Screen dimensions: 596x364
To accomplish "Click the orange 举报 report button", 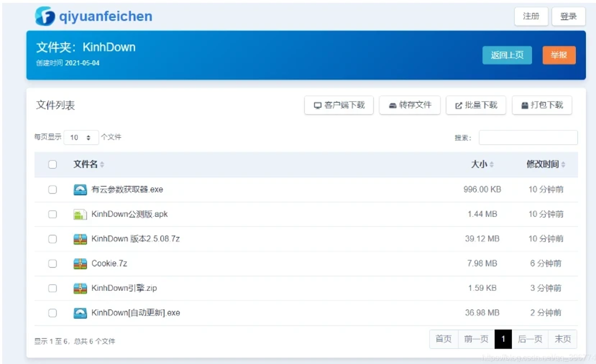I will tap(559, 55).
